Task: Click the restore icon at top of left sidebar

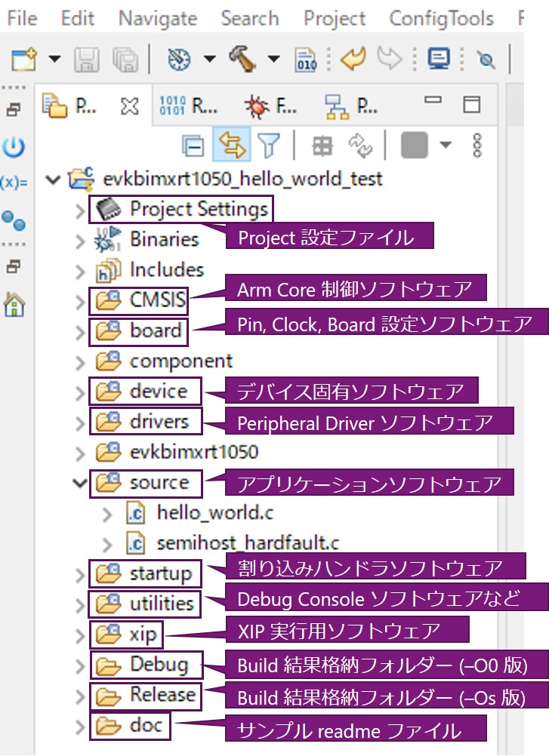Action: pyautogui.click(x=14, y=109)
